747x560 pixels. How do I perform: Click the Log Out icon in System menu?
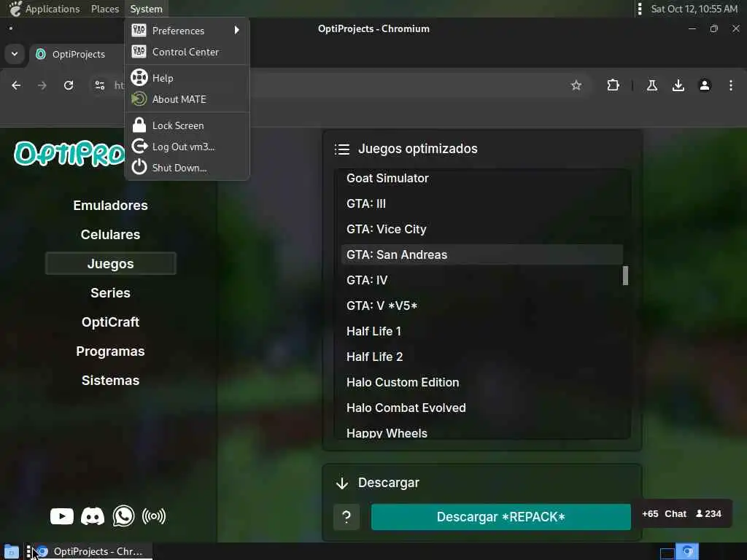pyautogui.click(x=139, y=146)
